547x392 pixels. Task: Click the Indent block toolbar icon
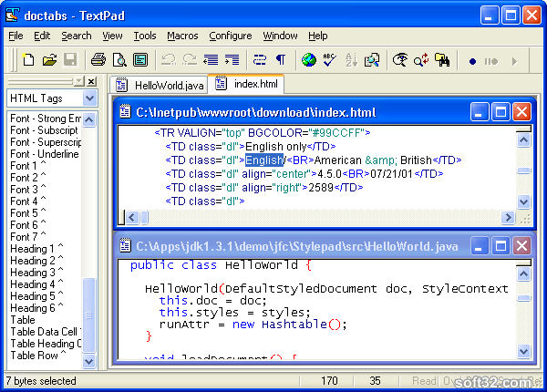(232, 60)
